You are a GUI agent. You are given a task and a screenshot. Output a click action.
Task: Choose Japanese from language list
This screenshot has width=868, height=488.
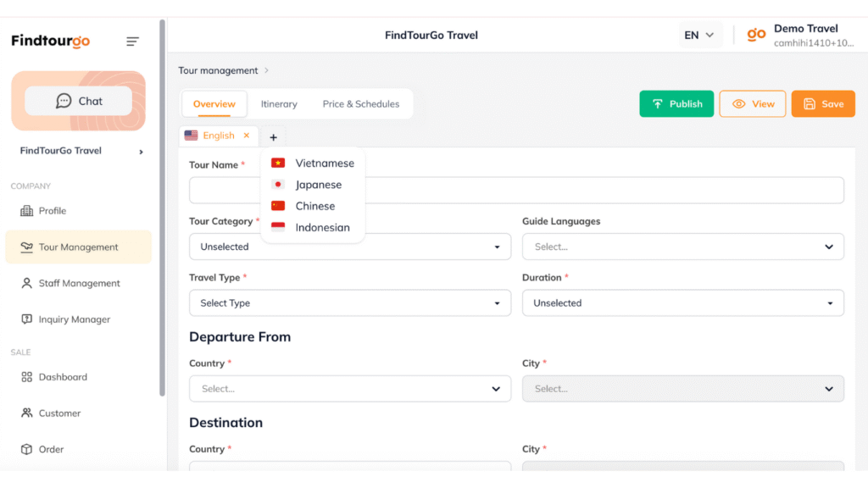point(318,185)
